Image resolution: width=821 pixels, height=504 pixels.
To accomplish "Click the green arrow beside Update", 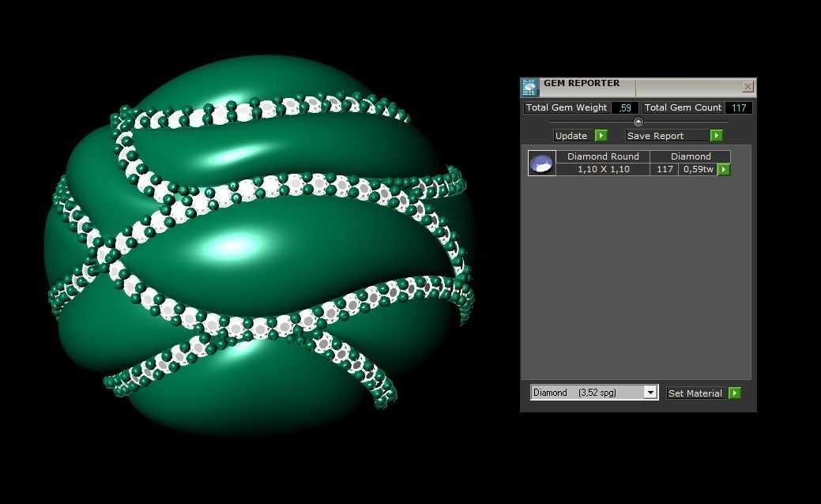I will tap(601, 136).
